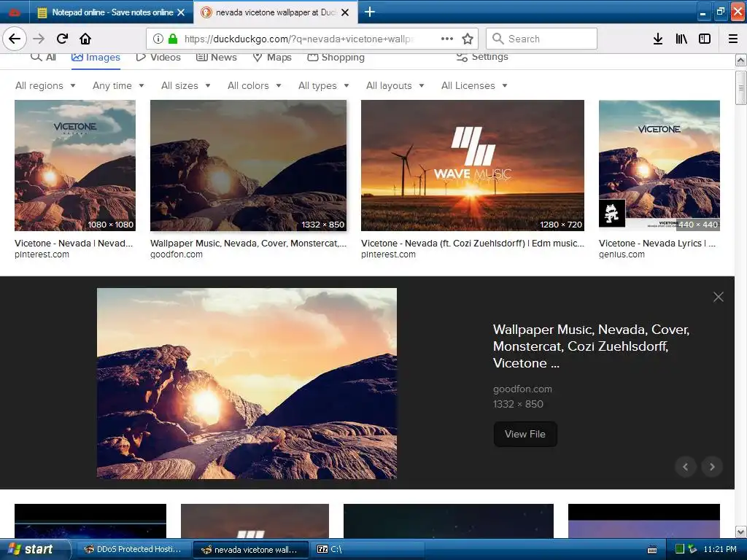Screen dimensions: 747x560
Task: Expand the All sizes filter
Action: tap(186, 86)
